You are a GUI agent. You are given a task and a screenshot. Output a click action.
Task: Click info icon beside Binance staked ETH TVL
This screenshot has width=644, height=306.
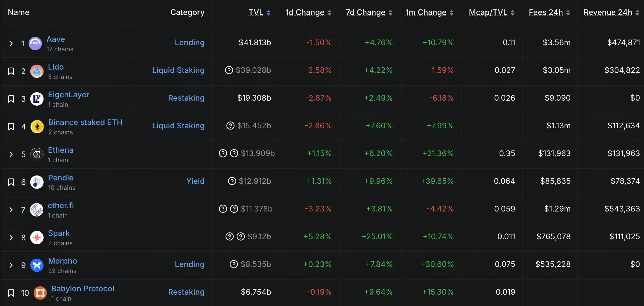(x=230, y=126)
